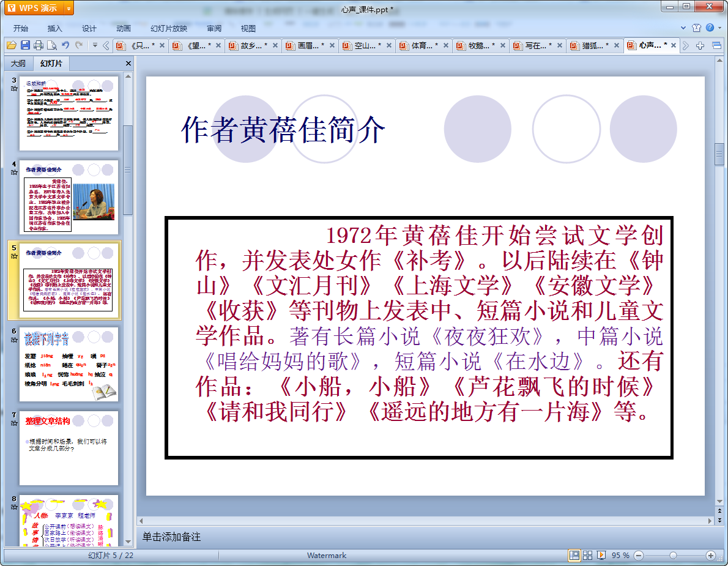728x566 pixels.
Task: Click inside the bordered body text box
Action: coord(419,338)
